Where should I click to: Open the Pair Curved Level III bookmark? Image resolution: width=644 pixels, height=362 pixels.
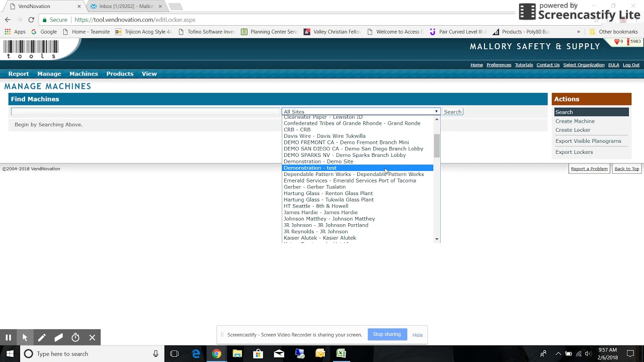[458, 32]
